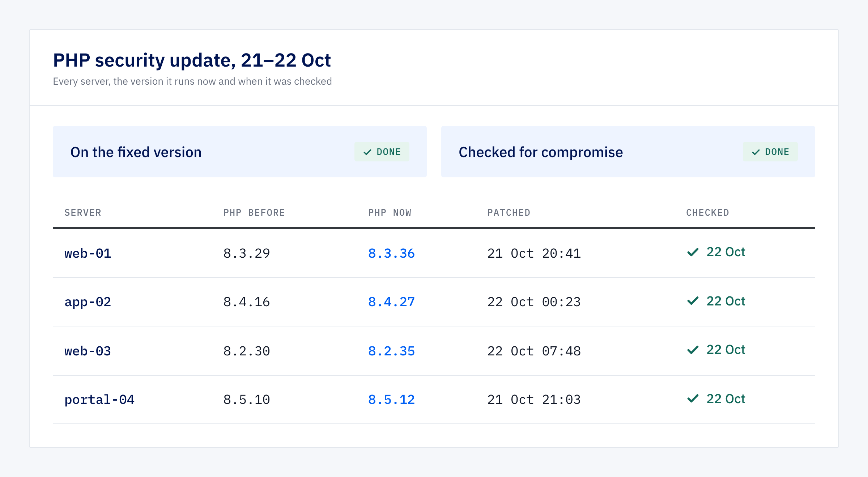
Task: Click the checkmark in web-03 row
Action: [693, 350]
